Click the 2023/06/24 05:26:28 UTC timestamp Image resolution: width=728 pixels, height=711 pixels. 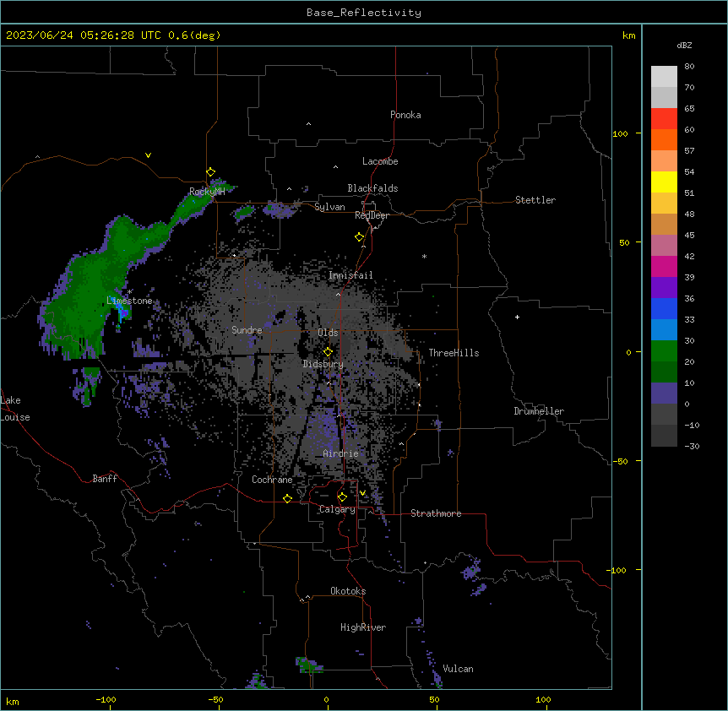[x=84, y=35]
